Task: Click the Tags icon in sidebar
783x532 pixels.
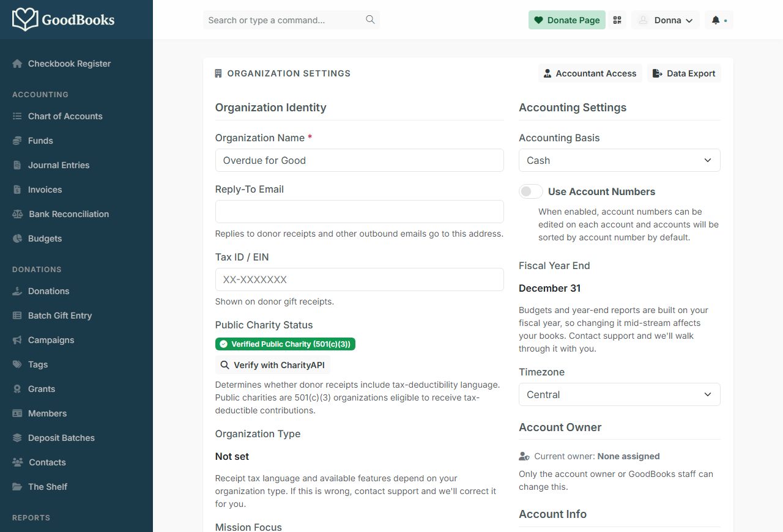Action: [17, 364]
